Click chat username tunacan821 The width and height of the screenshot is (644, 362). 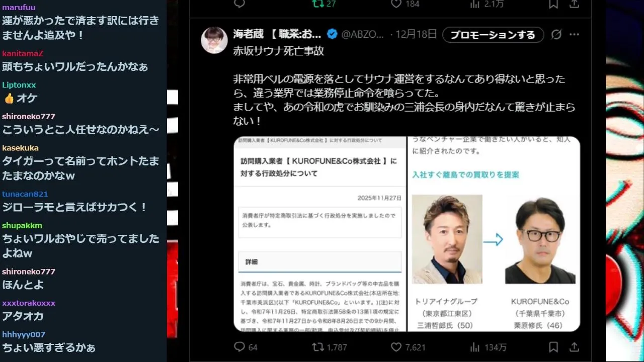point(25,194)
